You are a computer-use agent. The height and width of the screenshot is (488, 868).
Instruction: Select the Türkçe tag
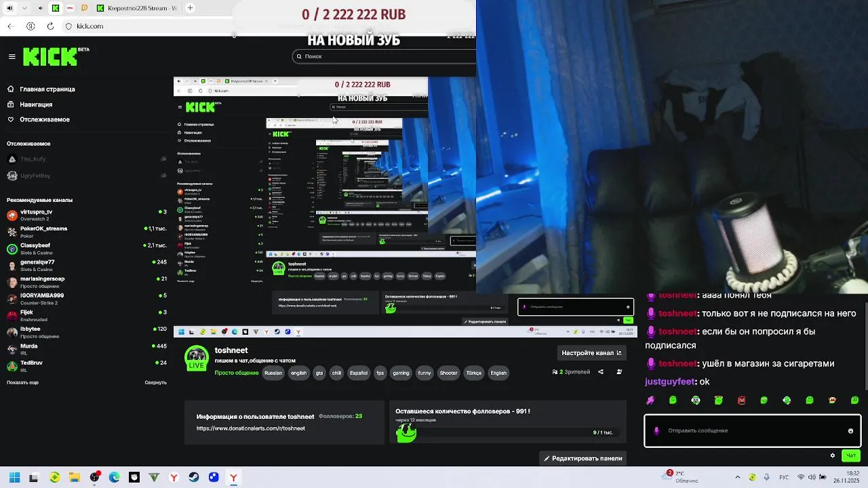[474, 373]
